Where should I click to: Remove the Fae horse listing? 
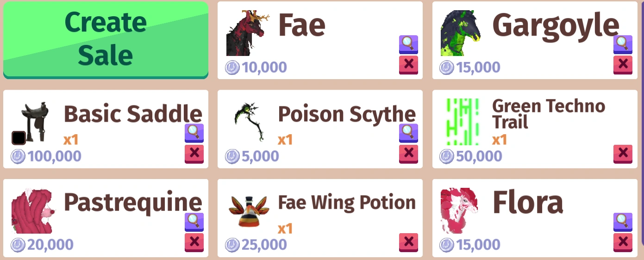coord(408,65)
